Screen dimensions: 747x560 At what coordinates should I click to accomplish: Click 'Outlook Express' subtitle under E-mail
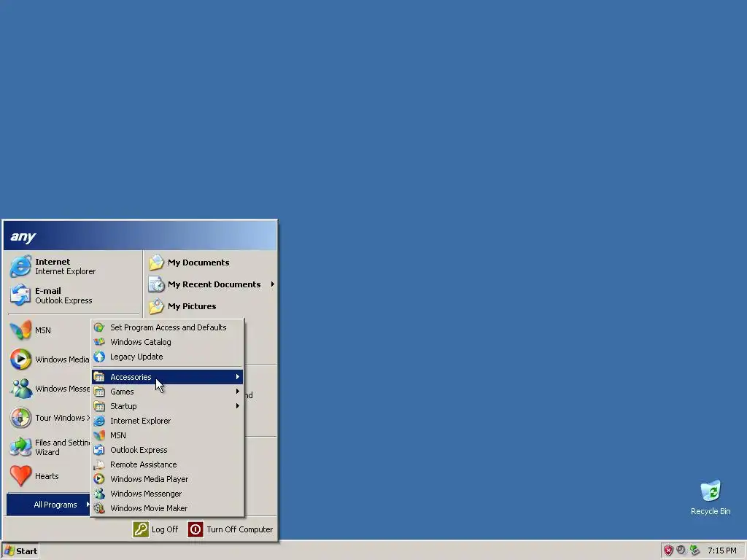64,300
